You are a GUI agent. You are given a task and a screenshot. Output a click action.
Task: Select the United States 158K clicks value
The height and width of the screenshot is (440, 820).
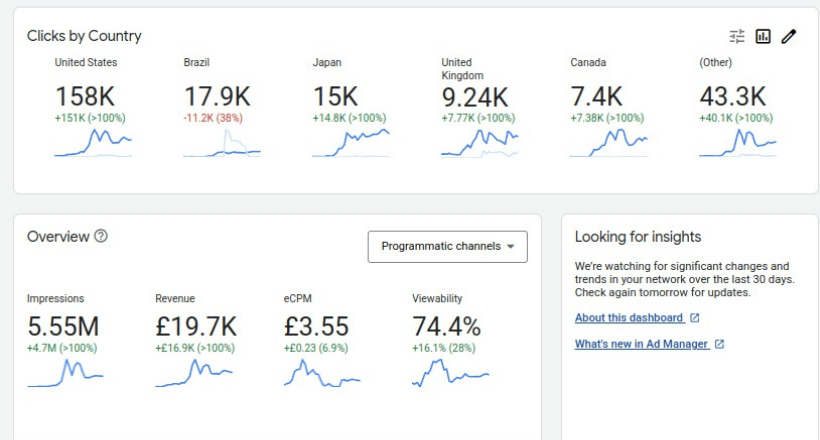pyautogui.click(x=87, y=97)
